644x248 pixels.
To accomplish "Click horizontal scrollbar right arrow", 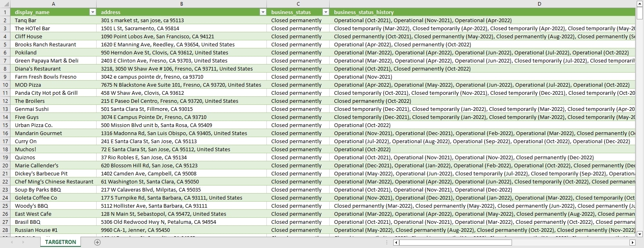I will [632, 242].
